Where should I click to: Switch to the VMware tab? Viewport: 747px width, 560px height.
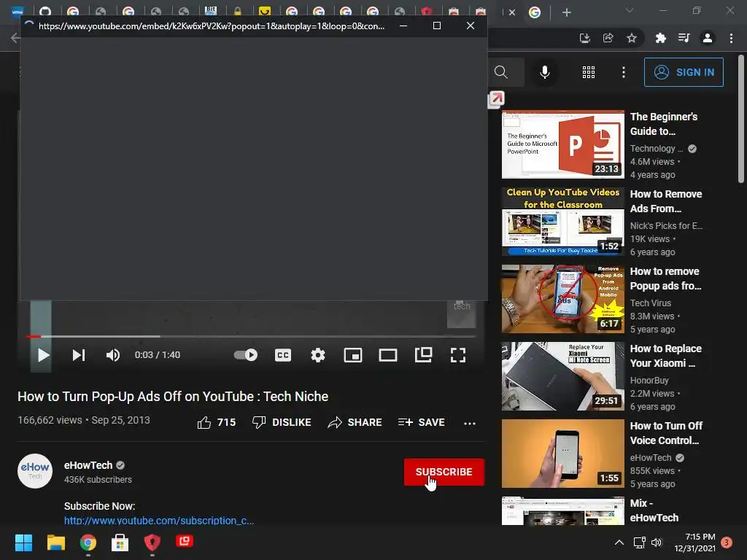click(x=18, y=12)
